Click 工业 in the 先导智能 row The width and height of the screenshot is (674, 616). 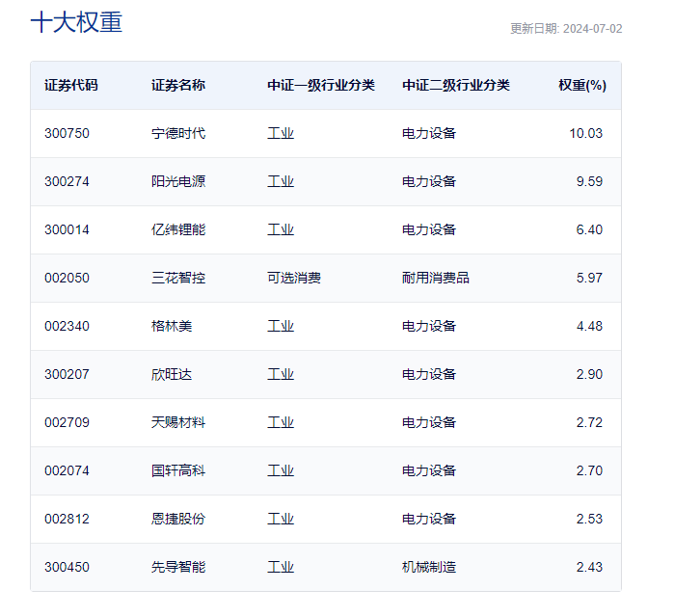click(281, 567)
